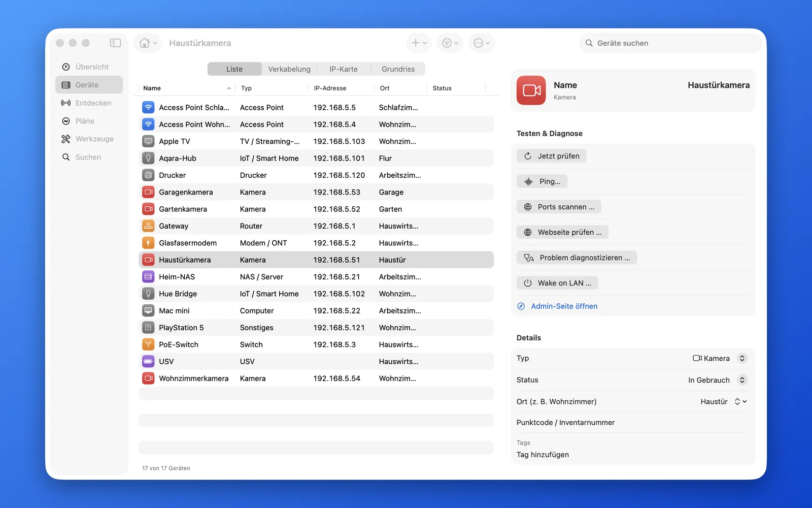The image size is (812, 508).
Task: Open Werkzeuge in the sidebar
Action: [x=89, y=139]
